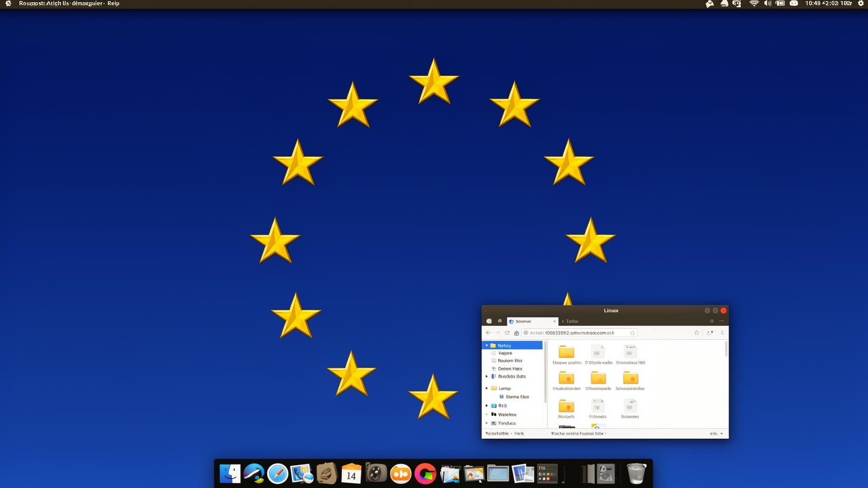Viewport: 868px width, 488px height.
Task: Open the Reip menu in the top bar
Action: pyautogui.click(x=113, y=3)
